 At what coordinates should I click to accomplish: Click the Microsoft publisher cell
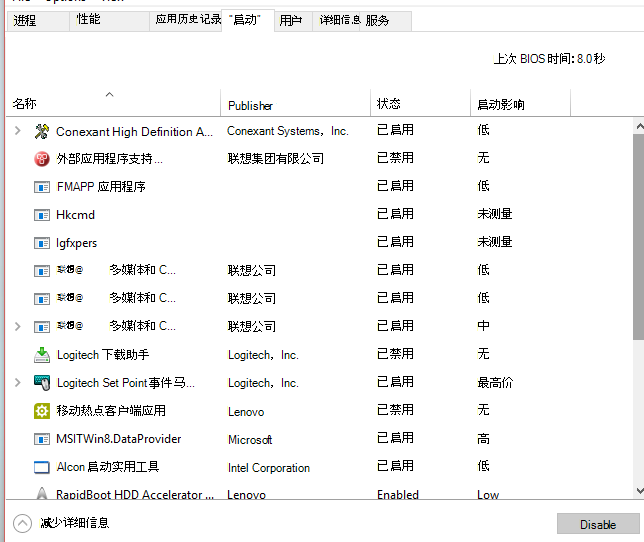(250, 440)
